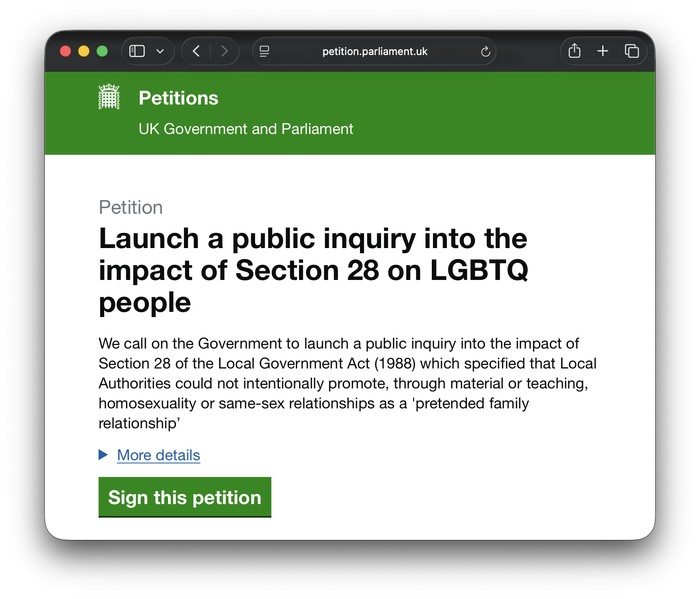Viewport: 700px width, 599px height.
Task: Show the tab overview
Action: click(632, 51)
